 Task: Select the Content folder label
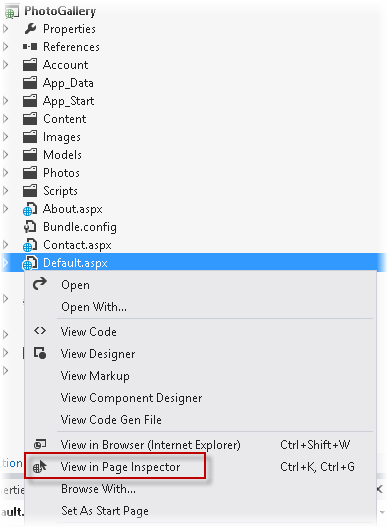[x=65, y=119]
